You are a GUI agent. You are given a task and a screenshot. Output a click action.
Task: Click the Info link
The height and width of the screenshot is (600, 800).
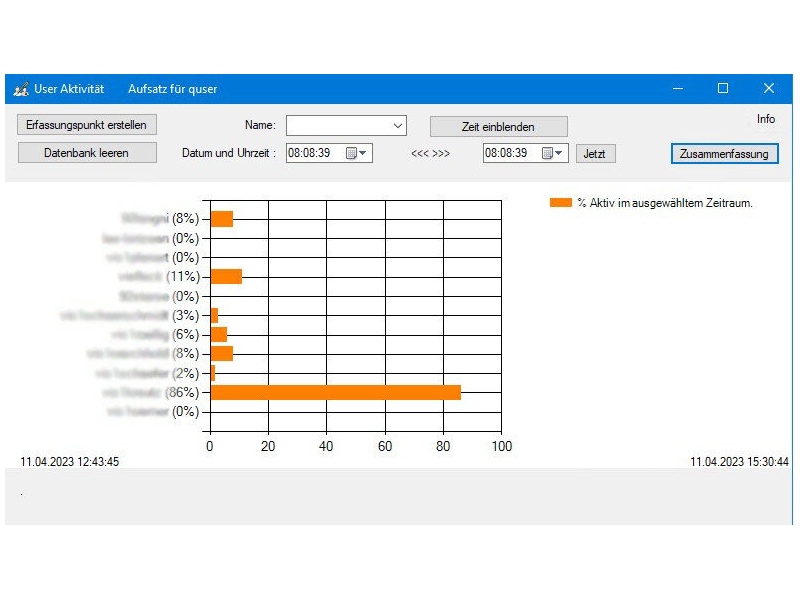click(766, 118)
